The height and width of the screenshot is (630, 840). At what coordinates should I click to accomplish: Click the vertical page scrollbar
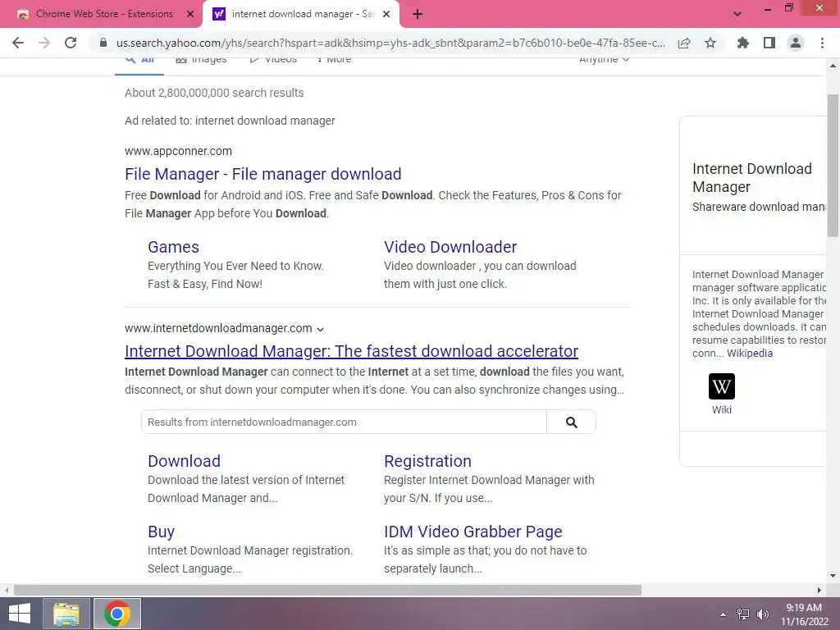pyautogui.click(x=833, y=165)
